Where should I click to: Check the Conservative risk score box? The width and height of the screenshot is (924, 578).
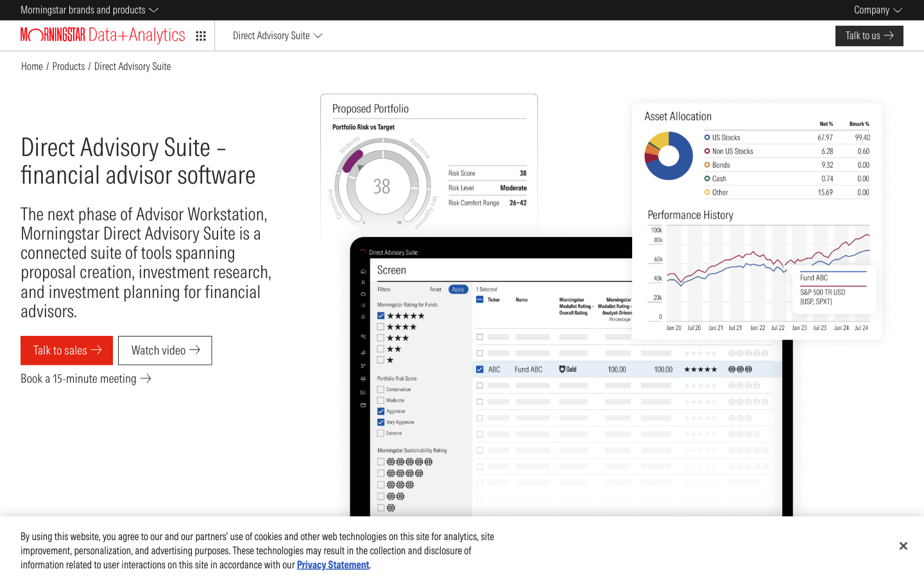pos(381,389)
